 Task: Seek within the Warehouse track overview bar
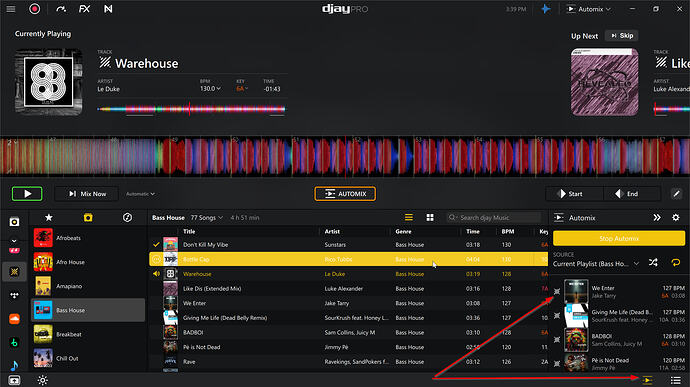coord(191,109)
